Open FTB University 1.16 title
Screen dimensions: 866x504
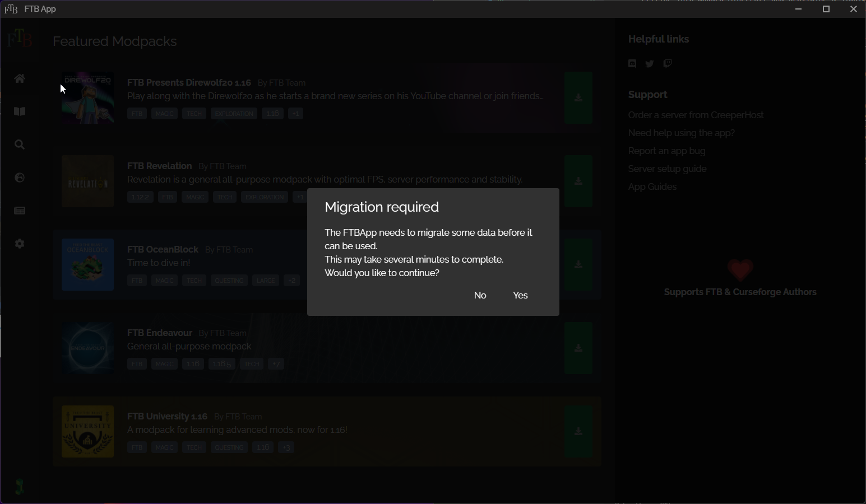click(168, 417)
